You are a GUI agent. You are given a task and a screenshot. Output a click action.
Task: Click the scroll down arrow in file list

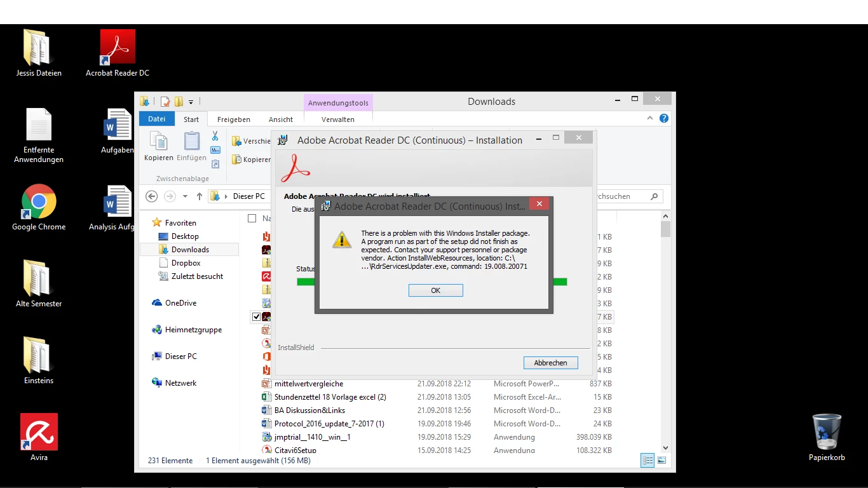(665, 448)
